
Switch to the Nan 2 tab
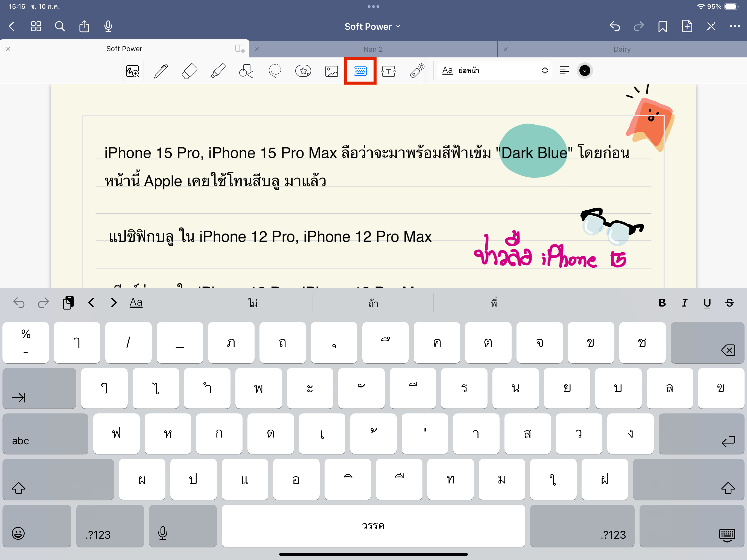pos(373,49)
